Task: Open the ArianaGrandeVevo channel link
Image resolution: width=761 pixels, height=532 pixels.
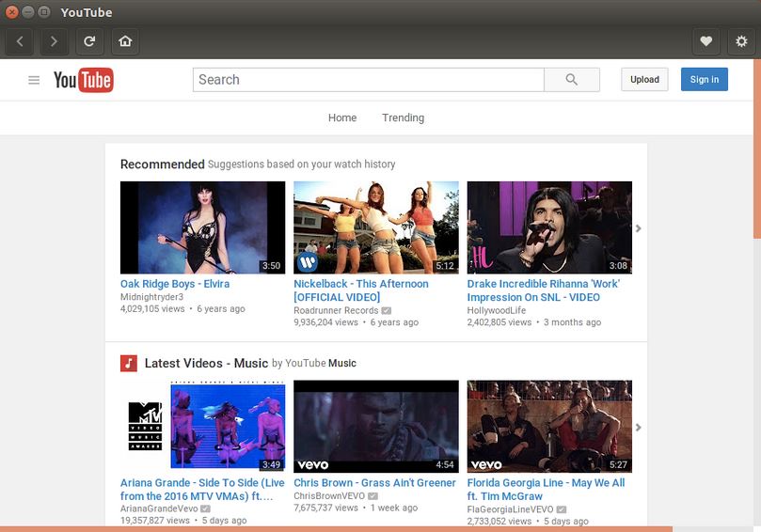Action: (x=159, y=509)
